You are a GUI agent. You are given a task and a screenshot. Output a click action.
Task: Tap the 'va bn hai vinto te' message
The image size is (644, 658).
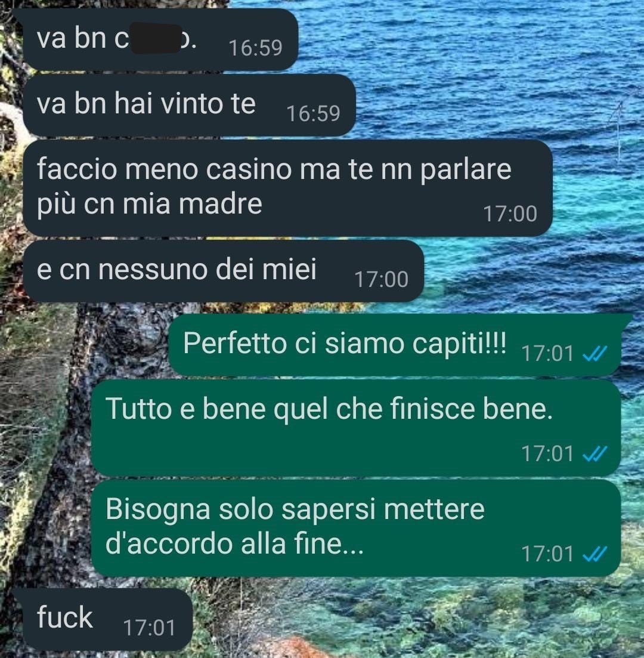(x=189, y=106)
